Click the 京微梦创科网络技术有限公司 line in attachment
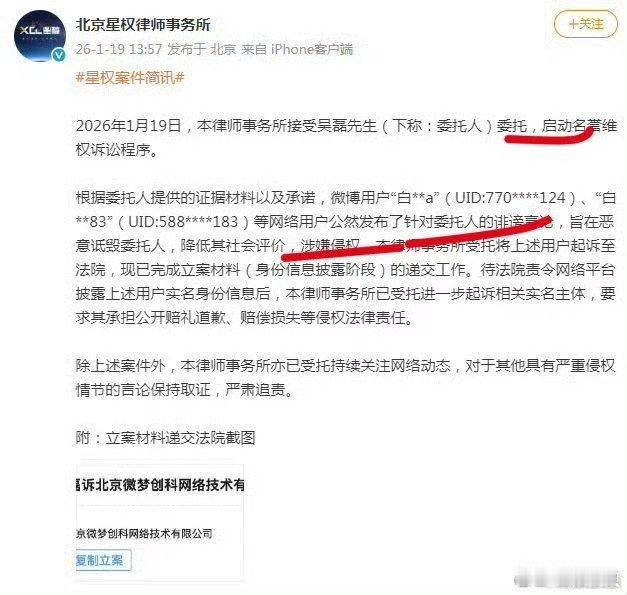Image resolution: width=627 pixels, height=595 pixels. (x=144, y=533)
